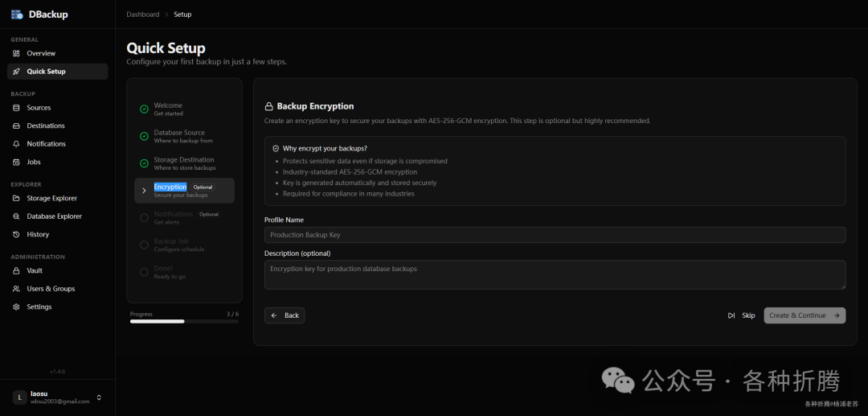Open Users & Groups in the sidebar
The width and height of the screenshot is (868, 416).
pos(50,289)
